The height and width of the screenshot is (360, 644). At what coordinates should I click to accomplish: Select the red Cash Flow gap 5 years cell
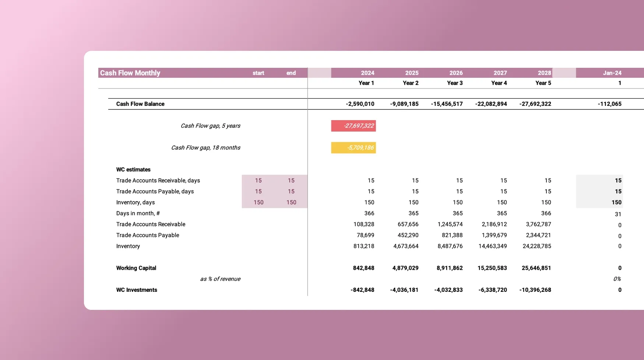(353, 126)
